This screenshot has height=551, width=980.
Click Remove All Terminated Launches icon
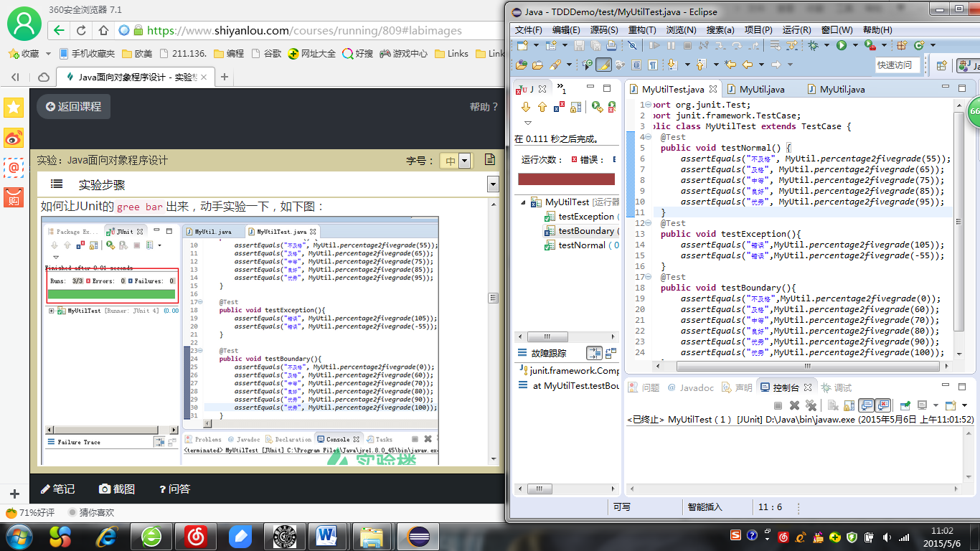[x=811, y=405]
